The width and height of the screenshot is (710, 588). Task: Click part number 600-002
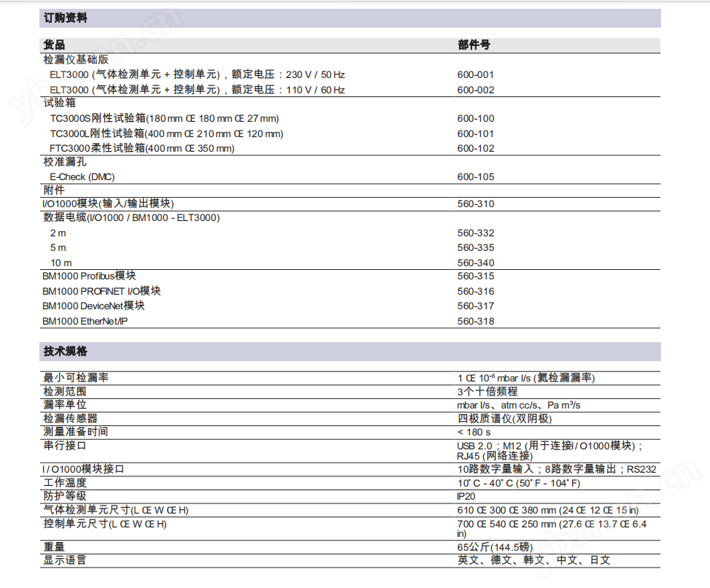click(x=476, y=90)
